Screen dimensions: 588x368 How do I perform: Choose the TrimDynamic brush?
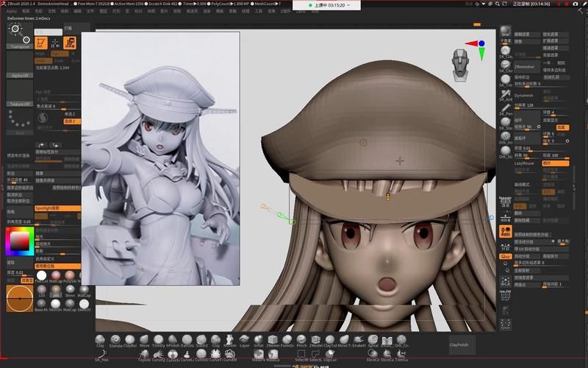coord(159,341)
